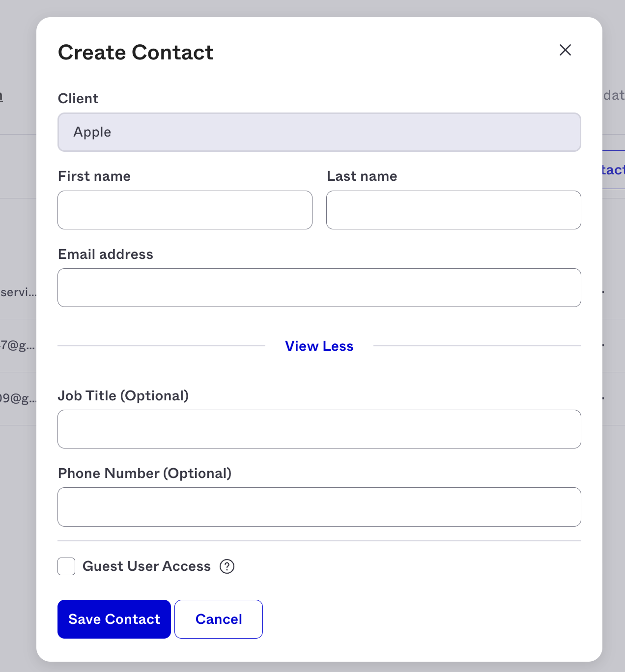625x672 pixels.
Task: Click the Client label above Apple
Action: click(78, 99)
